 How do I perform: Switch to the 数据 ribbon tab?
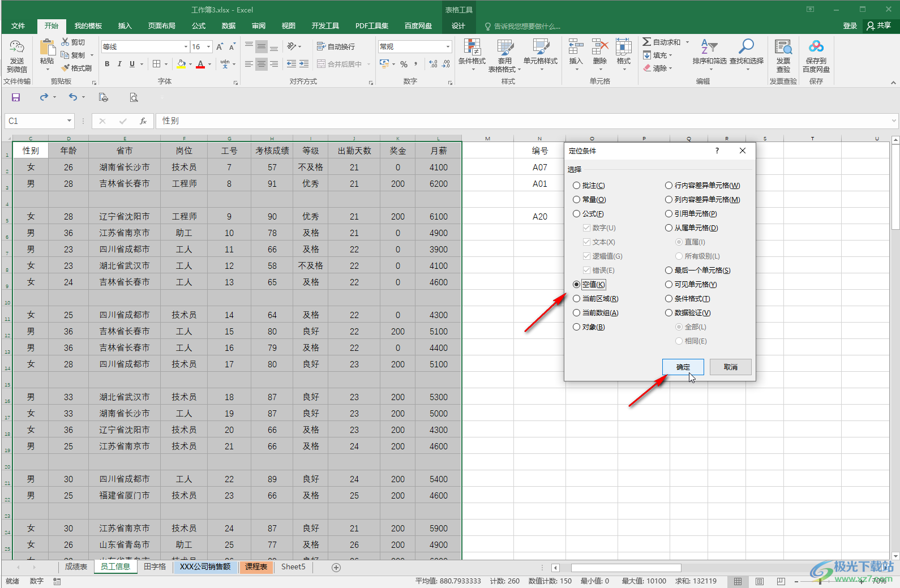click(229, 26)
